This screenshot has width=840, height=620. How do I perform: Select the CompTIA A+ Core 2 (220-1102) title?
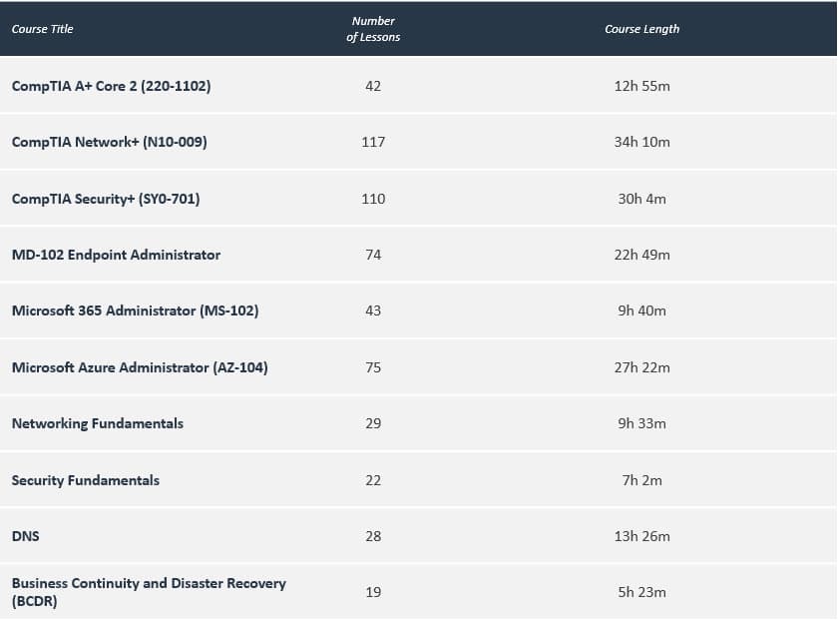click(x=112, y=86)
